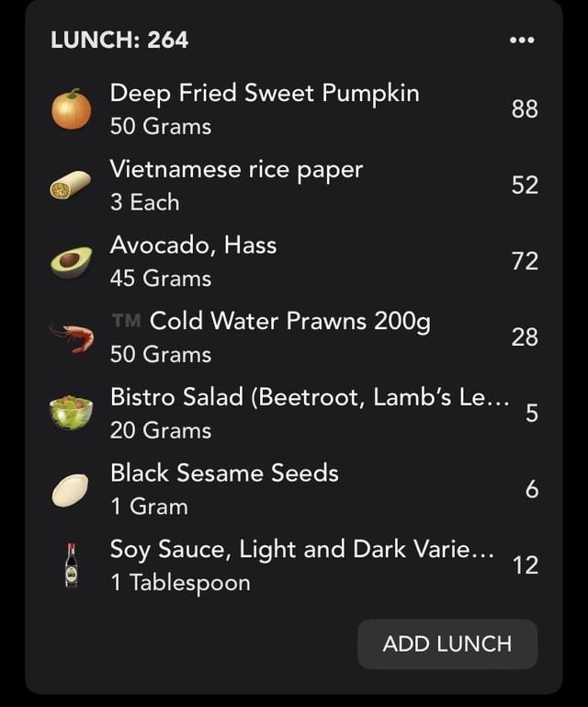The height and width of the screenshot is (707, 588).
Task: Tap the 88 calorie value for pumpkin
Action: point(525,109)
